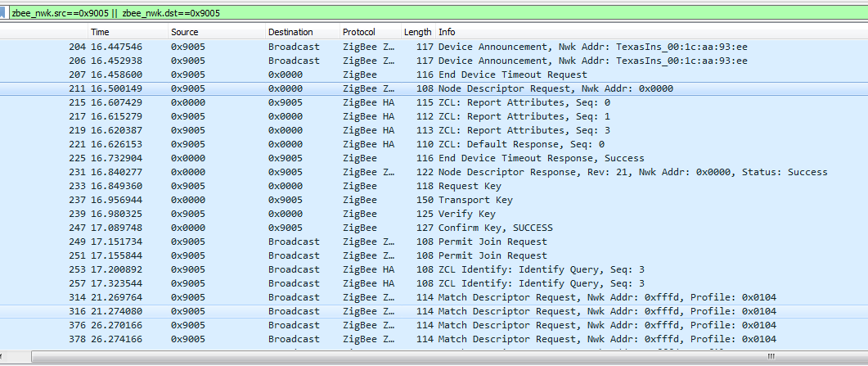Select packet 247 Confirm Key SUCCESS row
Screen dimensions: 868x366
pyautogui.click(x=434, y=228)
